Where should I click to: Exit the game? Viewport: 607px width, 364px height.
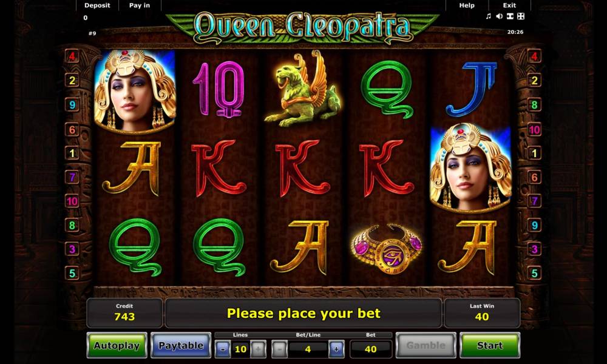pos(509,5)
